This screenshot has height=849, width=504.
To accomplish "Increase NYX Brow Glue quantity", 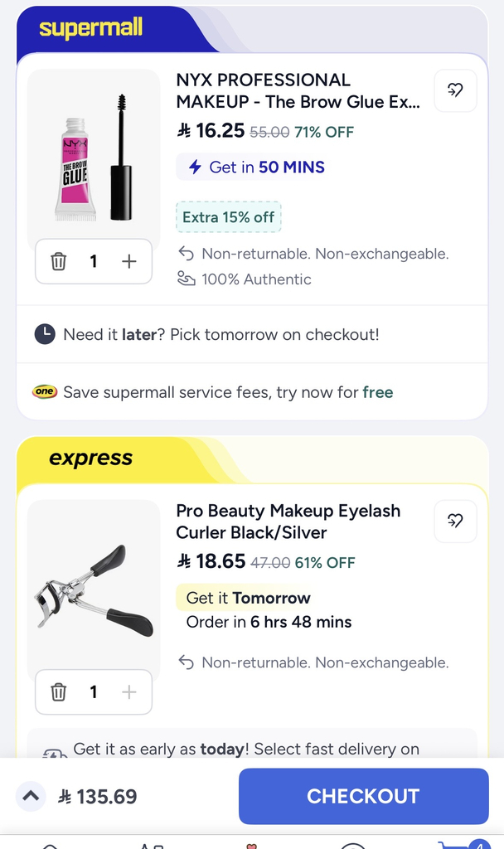I will (x=128, y=262).
